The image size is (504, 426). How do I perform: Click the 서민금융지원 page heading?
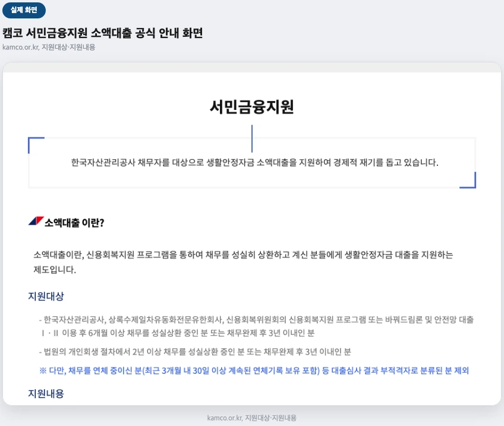pos(251,107)
